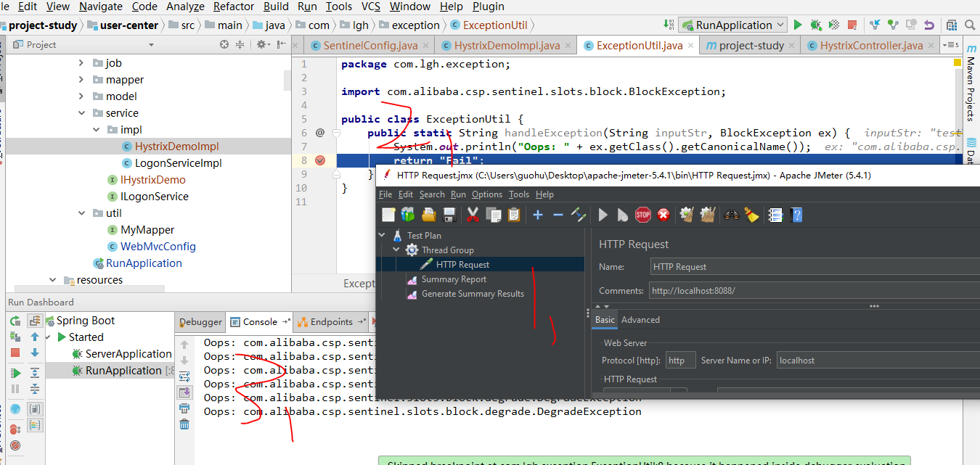Open the Analyze menu in IntelliJ
Viewport: 980px width, 465px height.
click(x=185, y=7)
